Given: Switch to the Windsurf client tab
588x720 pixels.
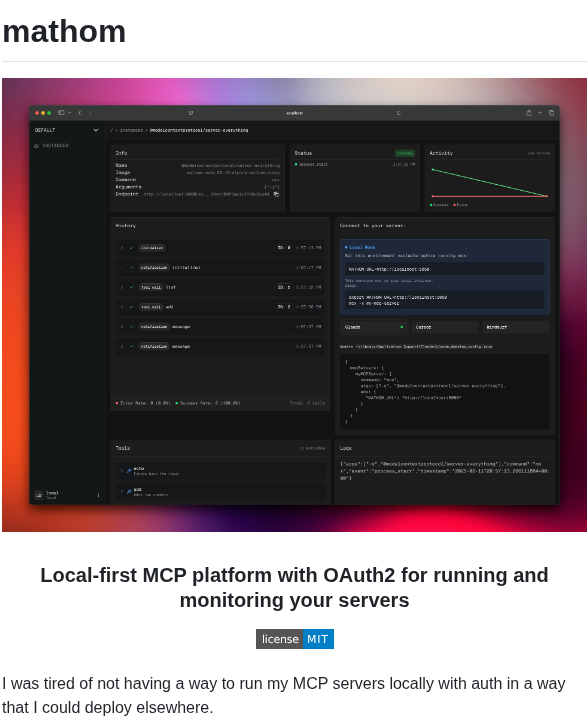Looking at the screenshot, I should [x=515, y=327].
